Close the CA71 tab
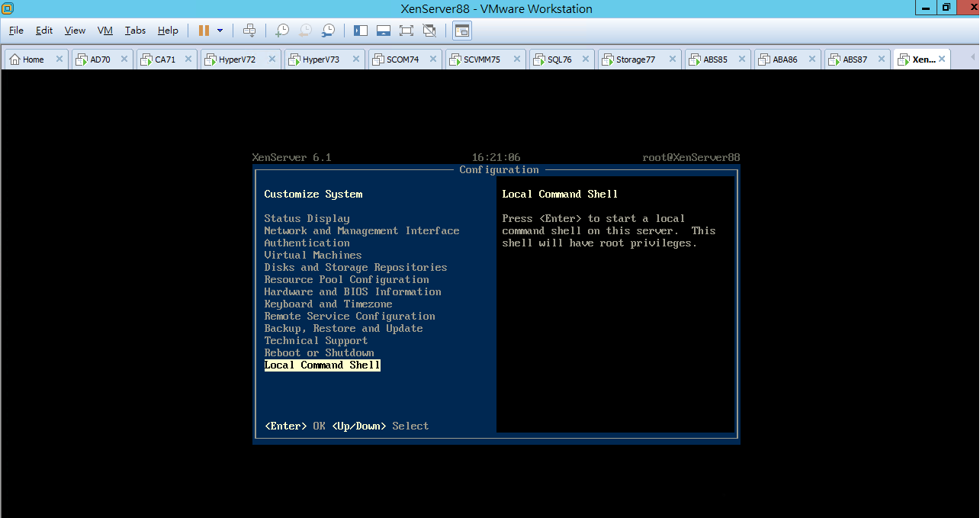 click(x=188, y=60)
